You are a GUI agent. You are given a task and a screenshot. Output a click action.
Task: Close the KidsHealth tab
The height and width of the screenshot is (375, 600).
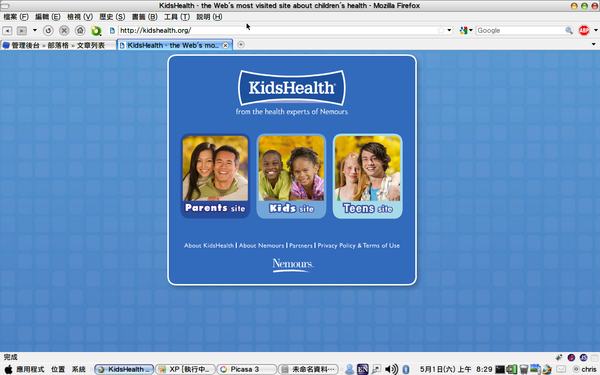(x=226, y=45)
